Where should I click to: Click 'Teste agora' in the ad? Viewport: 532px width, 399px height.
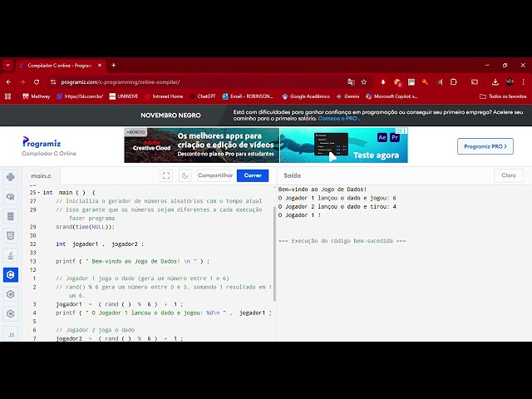[376, 155]
